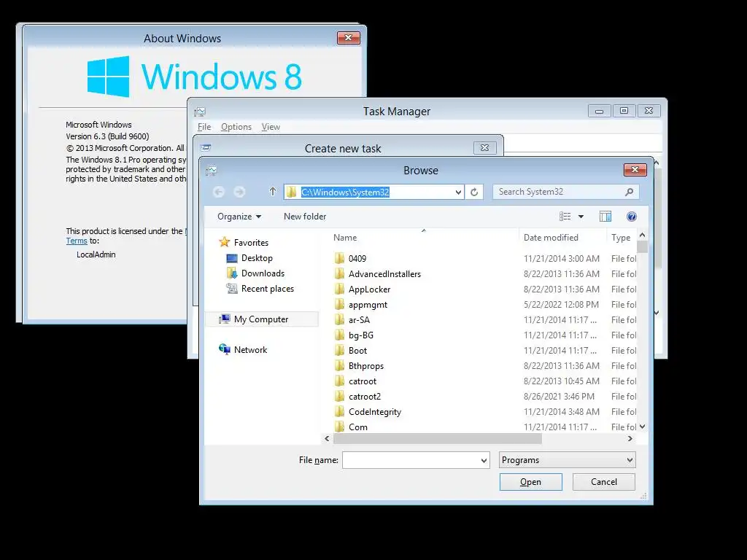Select the appmgmt folder name
The height and width of the screenshot is (560, 747).
368,305
